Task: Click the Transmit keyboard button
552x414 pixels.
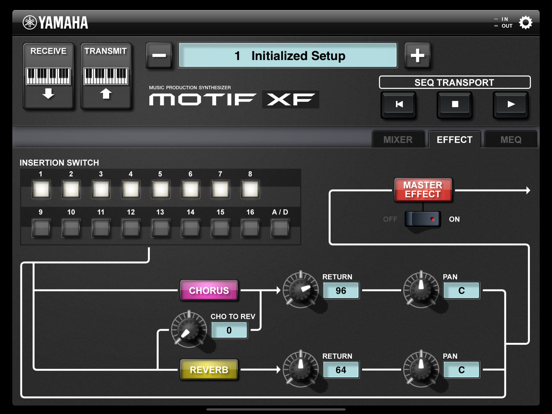Action: pyautogui.click(x=106, y=76)
